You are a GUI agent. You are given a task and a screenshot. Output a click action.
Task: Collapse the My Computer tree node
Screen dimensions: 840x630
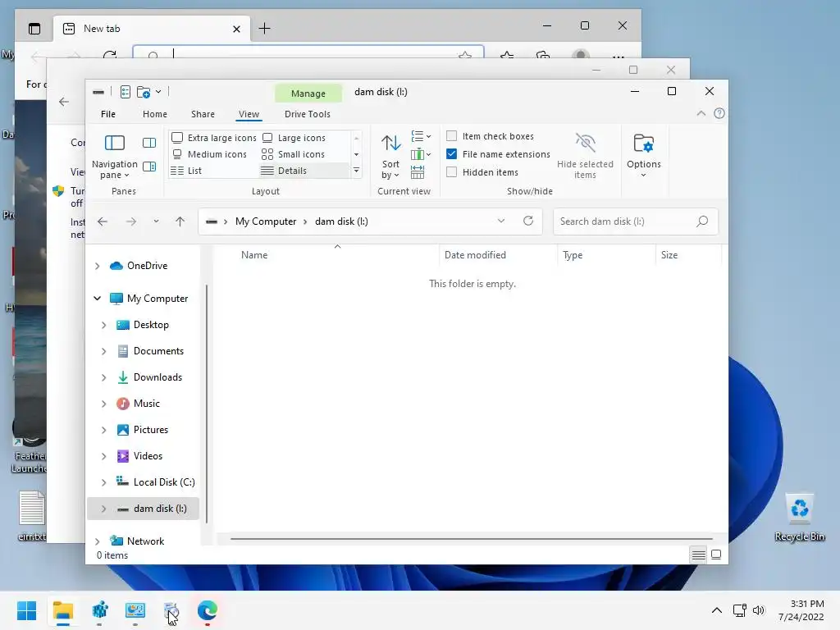click(98, 299)
